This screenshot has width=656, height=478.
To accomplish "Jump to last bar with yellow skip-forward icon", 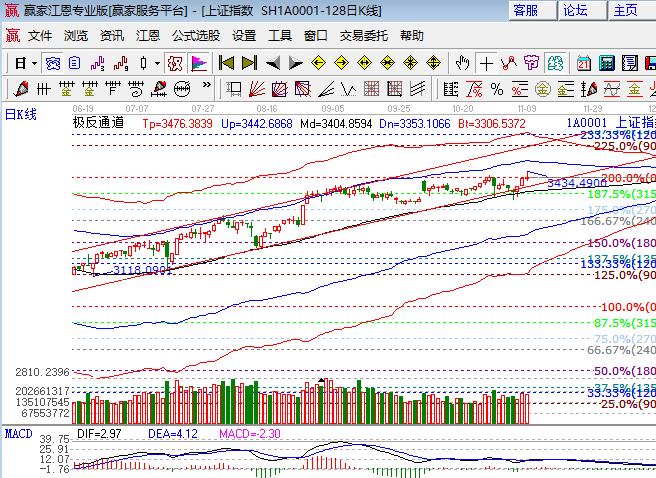I will pos(249,63).
